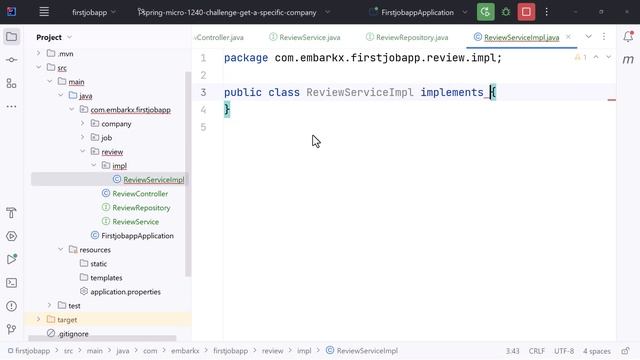This screenshot has width=640, height=360.
Task: Switch to ReviewService.java tab
Action: point(304,37)
